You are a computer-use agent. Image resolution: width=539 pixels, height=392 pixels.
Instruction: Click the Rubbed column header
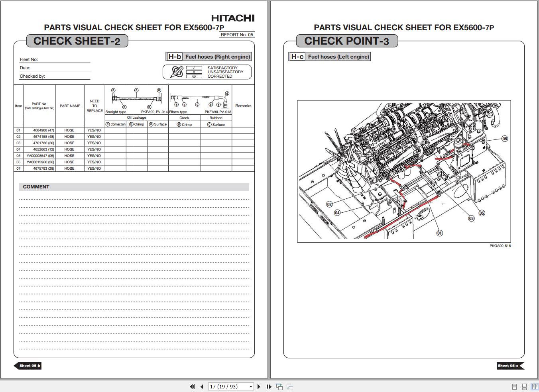pyautogui.click(x=216, y=118)
